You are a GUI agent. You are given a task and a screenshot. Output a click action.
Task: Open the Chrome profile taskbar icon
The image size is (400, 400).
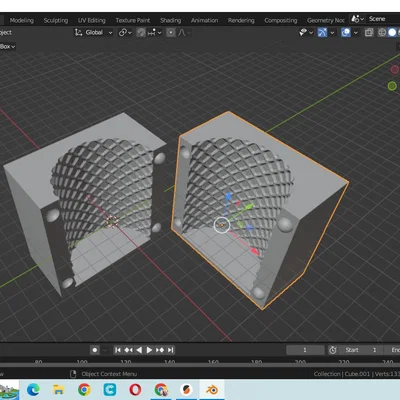[x=161, y=389]
